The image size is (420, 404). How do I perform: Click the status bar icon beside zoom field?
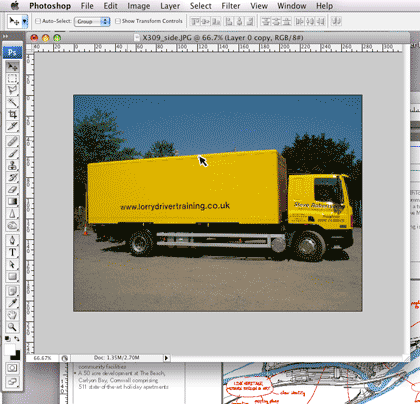[x=65, y=358]
